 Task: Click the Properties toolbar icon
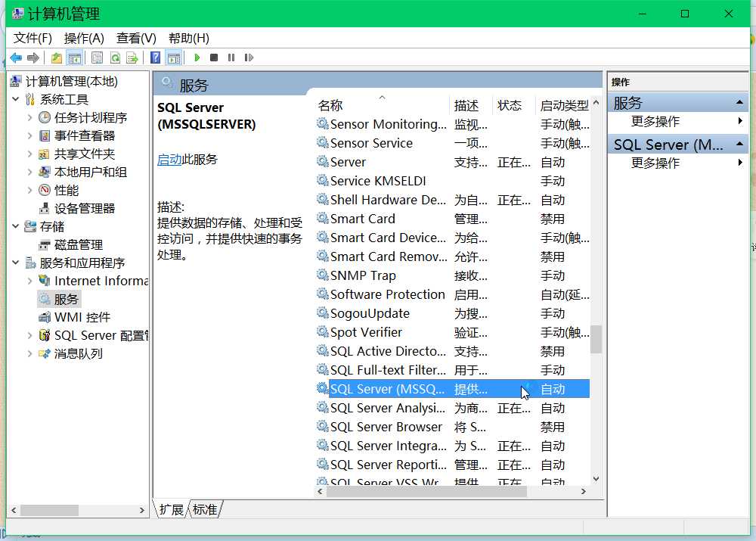[x=97, y=58]
